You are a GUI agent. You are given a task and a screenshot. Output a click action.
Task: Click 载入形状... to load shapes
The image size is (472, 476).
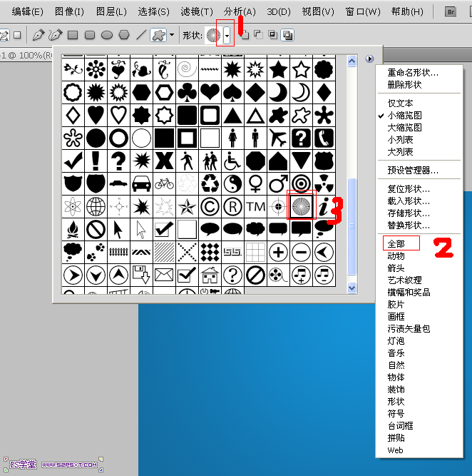pos(408,201)
